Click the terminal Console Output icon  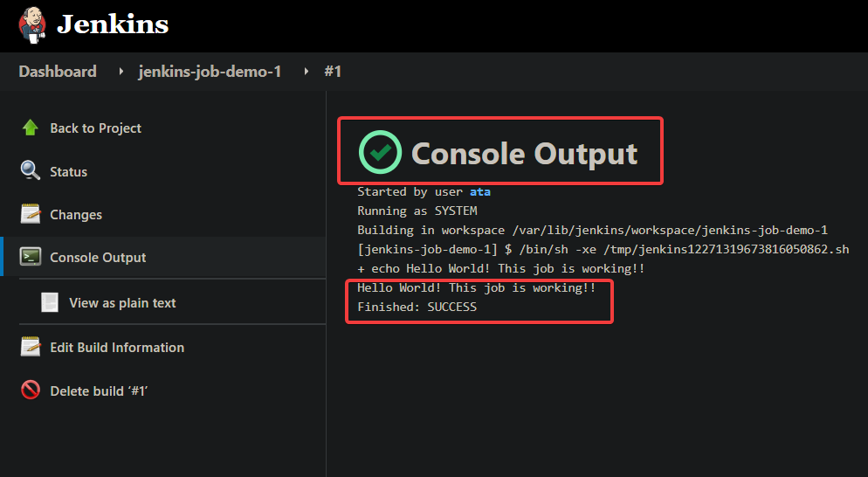point(31,257)
